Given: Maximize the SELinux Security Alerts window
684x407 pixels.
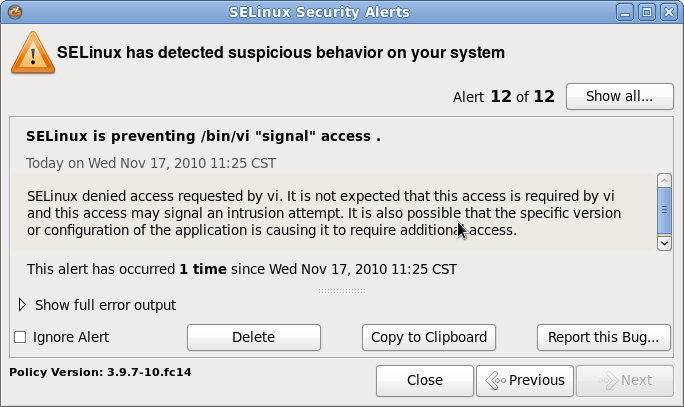Looking at the screenshot, I should click(646, 12).
